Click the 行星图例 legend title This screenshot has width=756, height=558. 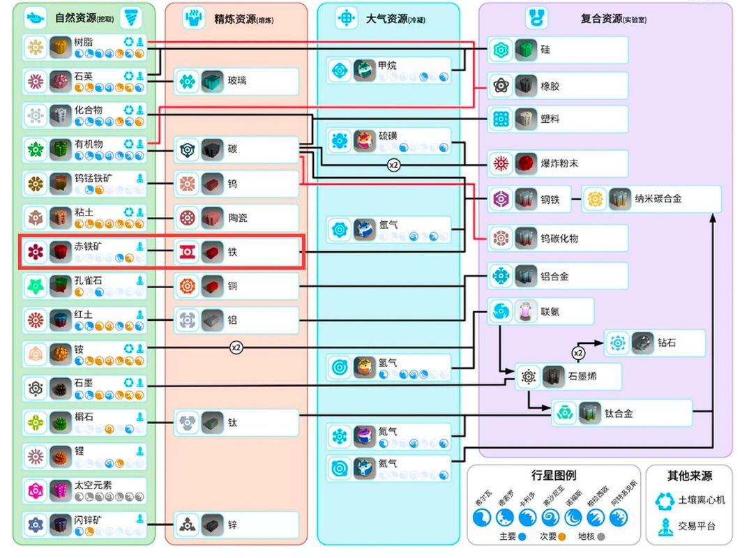[554, 476]
